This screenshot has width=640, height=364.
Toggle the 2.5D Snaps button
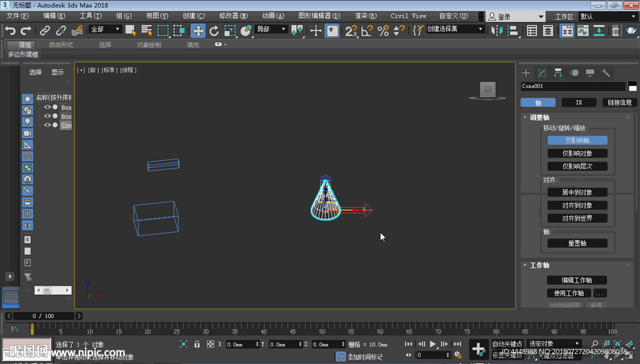click(351, 31)
